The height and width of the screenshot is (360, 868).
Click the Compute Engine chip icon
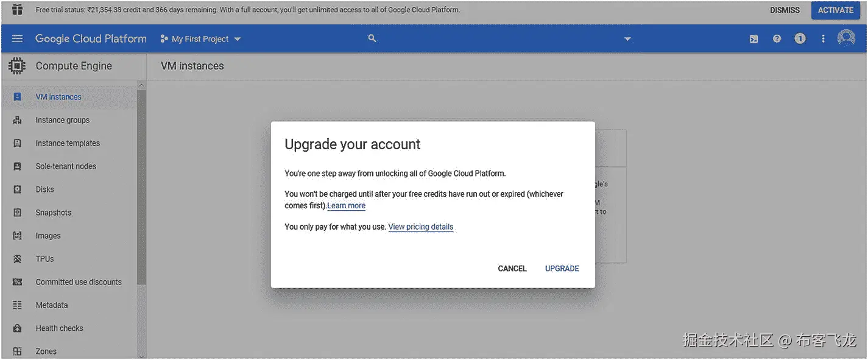click(17, 66)
